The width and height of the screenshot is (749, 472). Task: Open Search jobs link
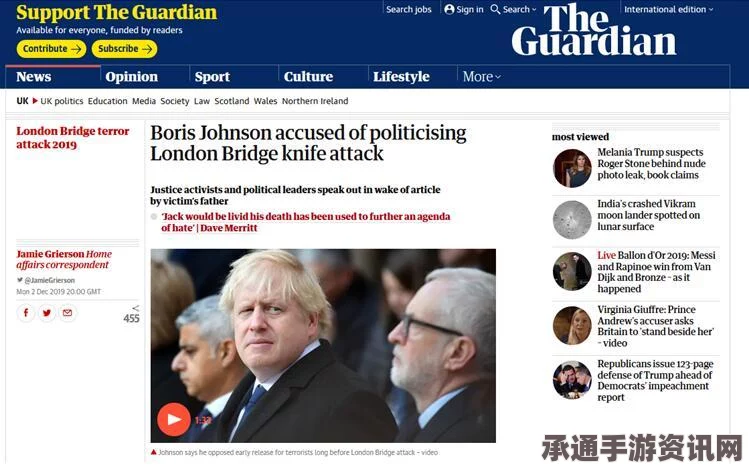pyautogui.click(x=408, y=9)
